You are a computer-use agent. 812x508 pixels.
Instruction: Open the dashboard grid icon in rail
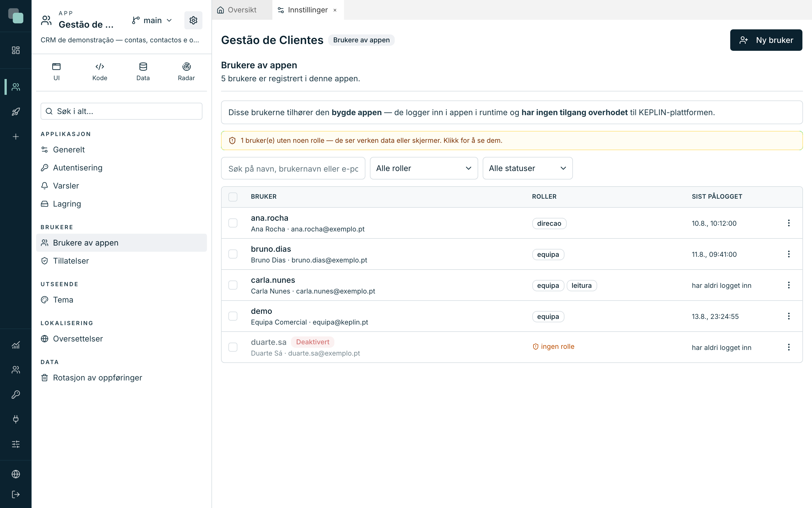pos(16,51)
